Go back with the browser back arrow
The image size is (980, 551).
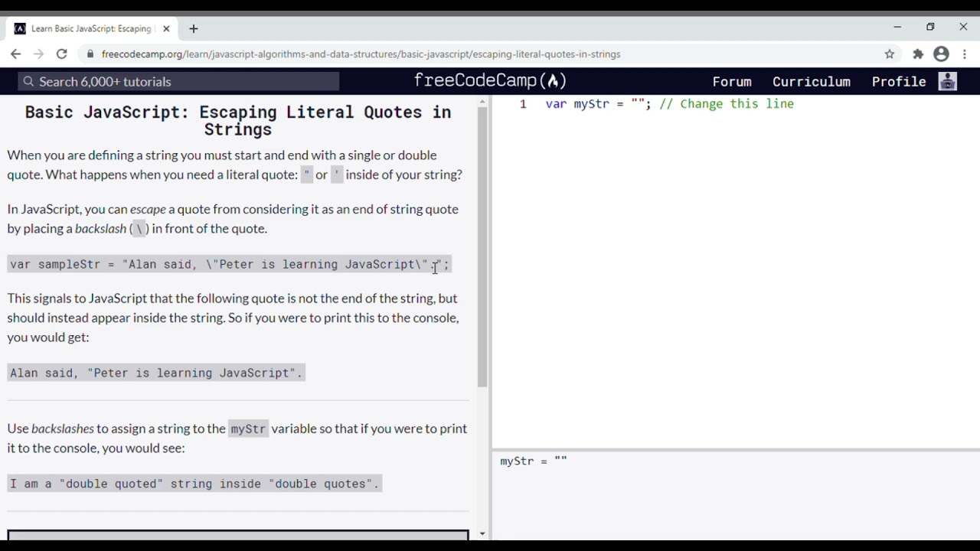16,54
